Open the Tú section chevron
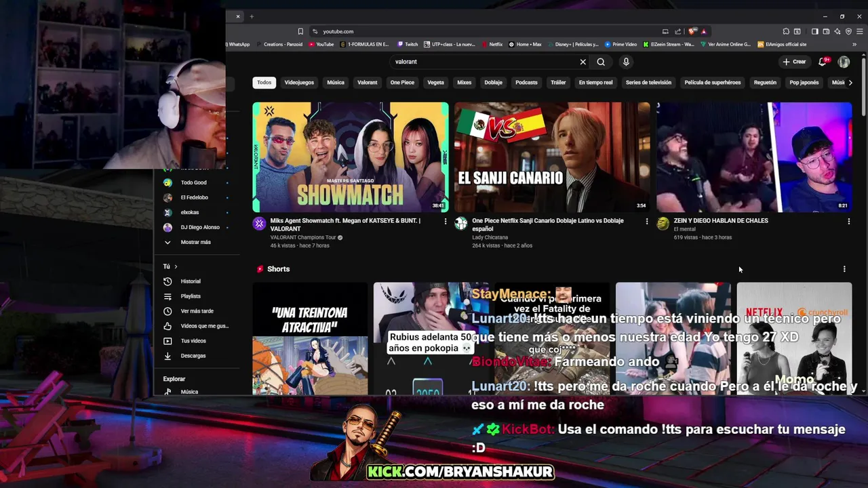The height and width of the screenshot is (488, 868). click(x=176, y=266)
